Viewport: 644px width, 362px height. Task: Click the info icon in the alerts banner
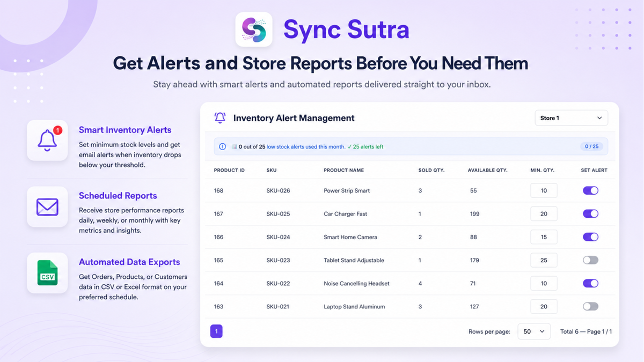click(x=223, y=146)
